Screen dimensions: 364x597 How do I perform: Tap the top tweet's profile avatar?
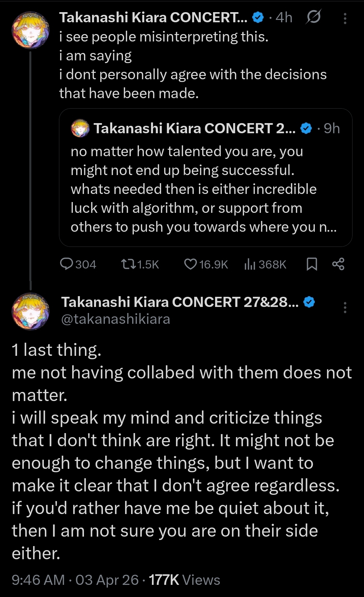coord(31,30)
